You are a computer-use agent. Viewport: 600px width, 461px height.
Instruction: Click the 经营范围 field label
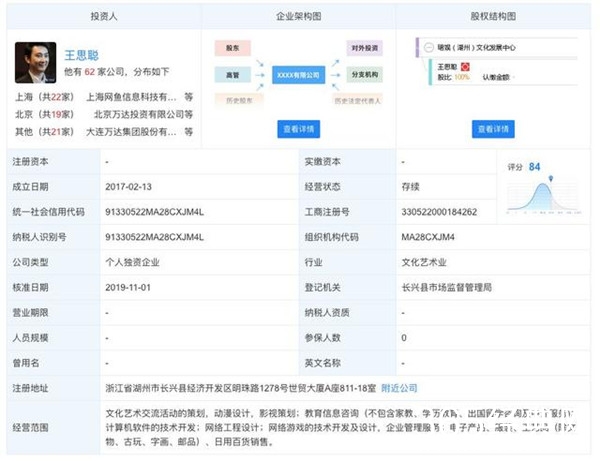pyautogui.click(x=31, y=427)
